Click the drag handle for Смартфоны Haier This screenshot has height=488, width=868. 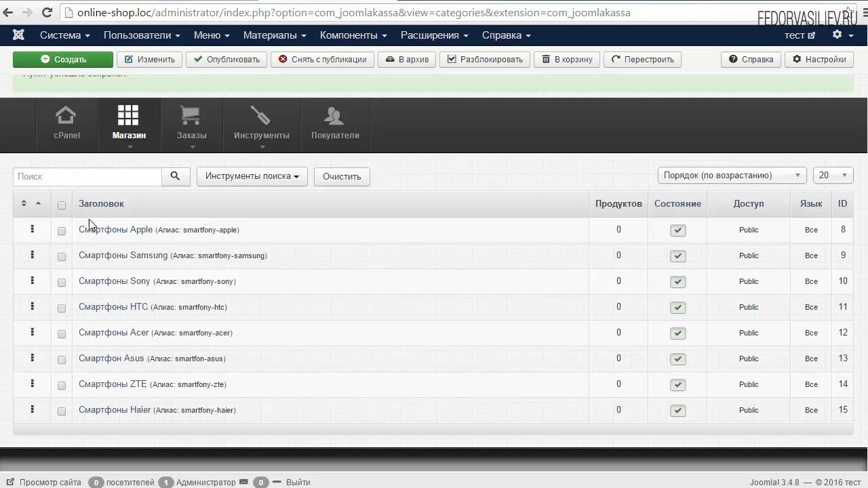pos(32,409)
